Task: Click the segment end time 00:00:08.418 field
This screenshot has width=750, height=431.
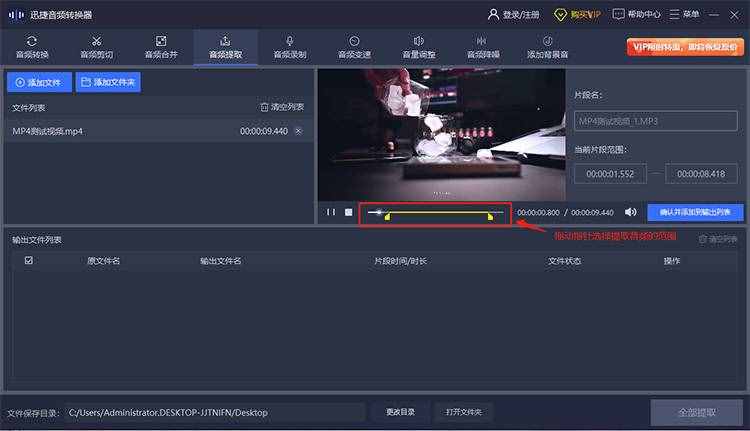Action: click(701, 174)
